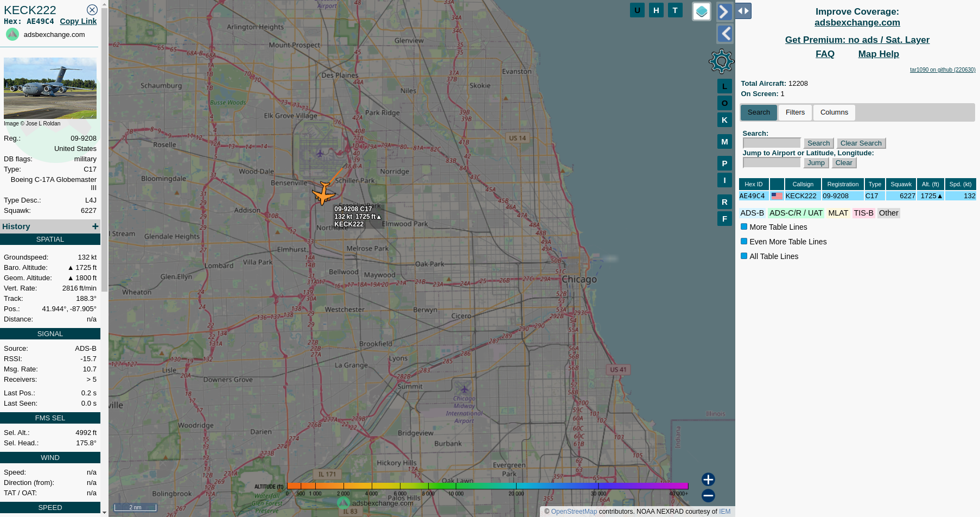Open settings gear on map
This screenshot has width=980, height=517.
721,61
